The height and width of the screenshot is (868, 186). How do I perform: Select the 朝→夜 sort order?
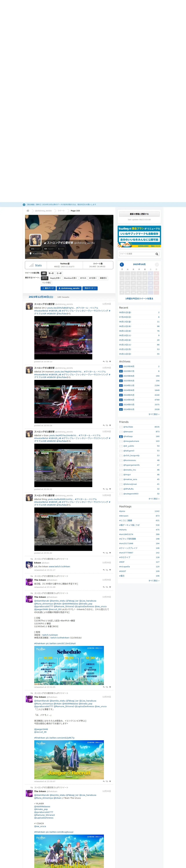[x=51, y=273]
